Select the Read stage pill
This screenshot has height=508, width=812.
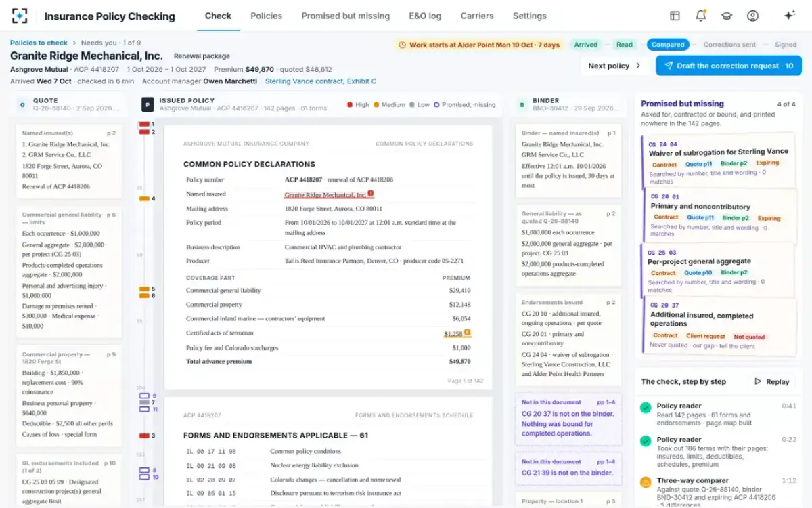625,45
